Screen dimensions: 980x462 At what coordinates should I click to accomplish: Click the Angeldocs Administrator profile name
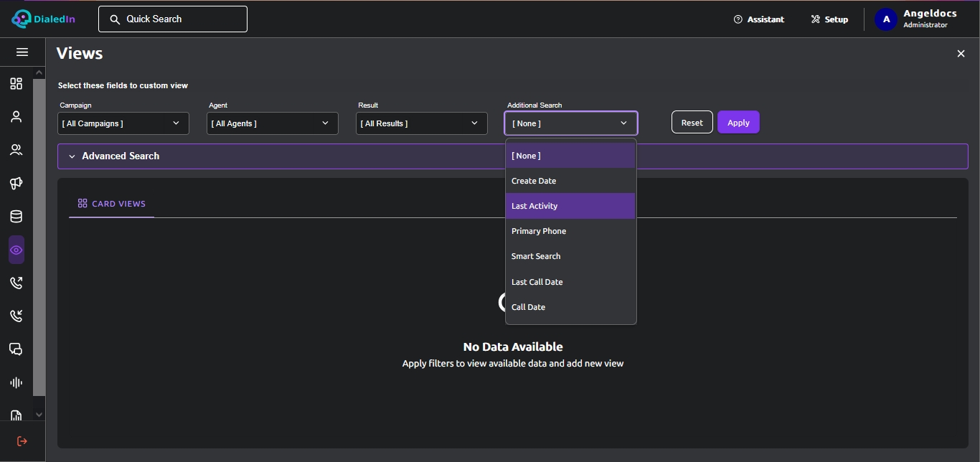pos(930,19)
